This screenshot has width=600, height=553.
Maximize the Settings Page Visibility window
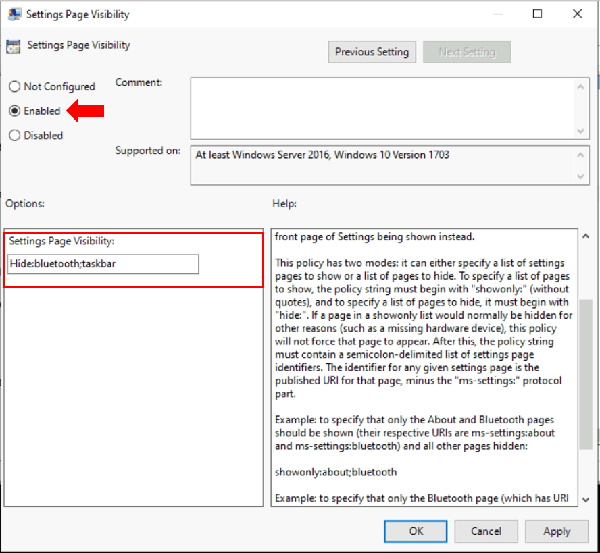pyautogui.click(x=537, y=15)
